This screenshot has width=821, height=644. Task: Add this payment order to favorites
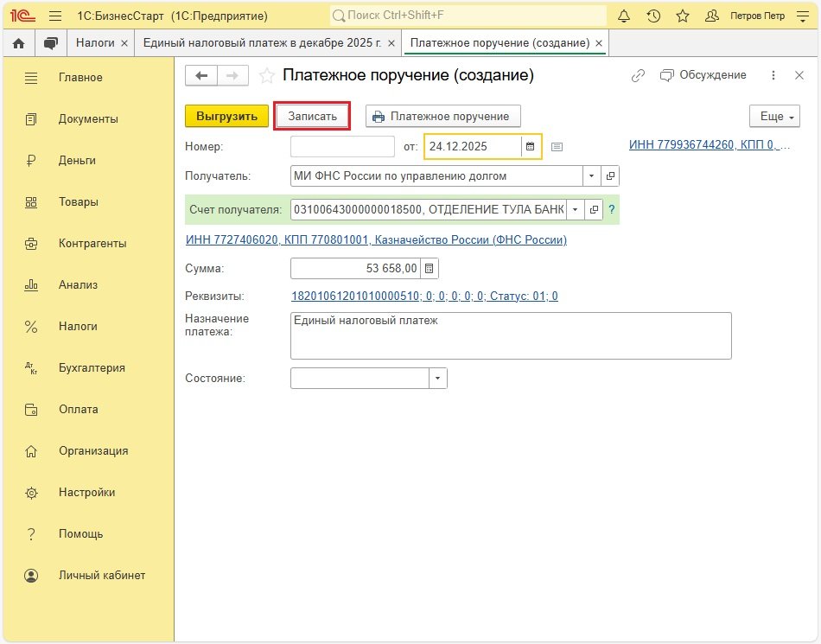coord(268,76)
